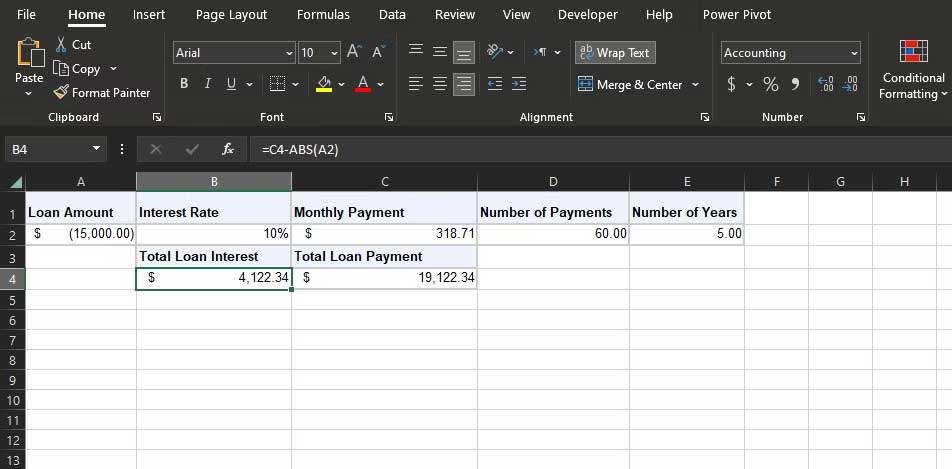
Task: Open the Name Box dropdown arrow
Action: coord(97,149)
